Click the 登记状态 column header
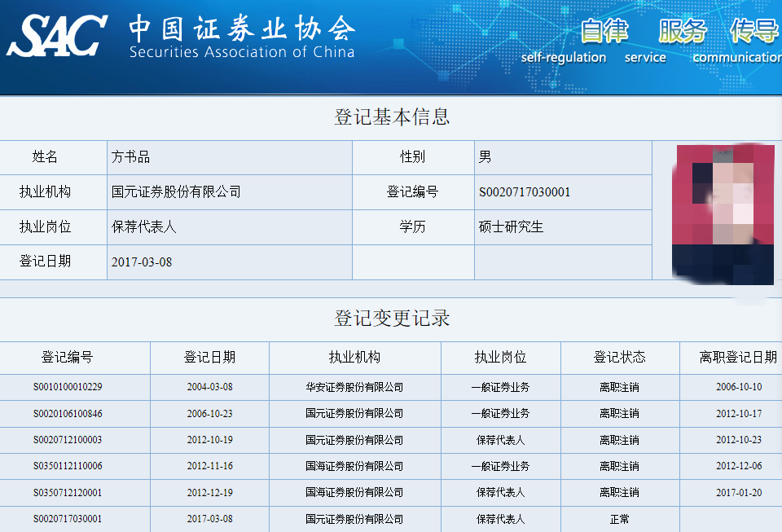Image resolution: width=782 pixels, height=532 pixels. [619, 358]
